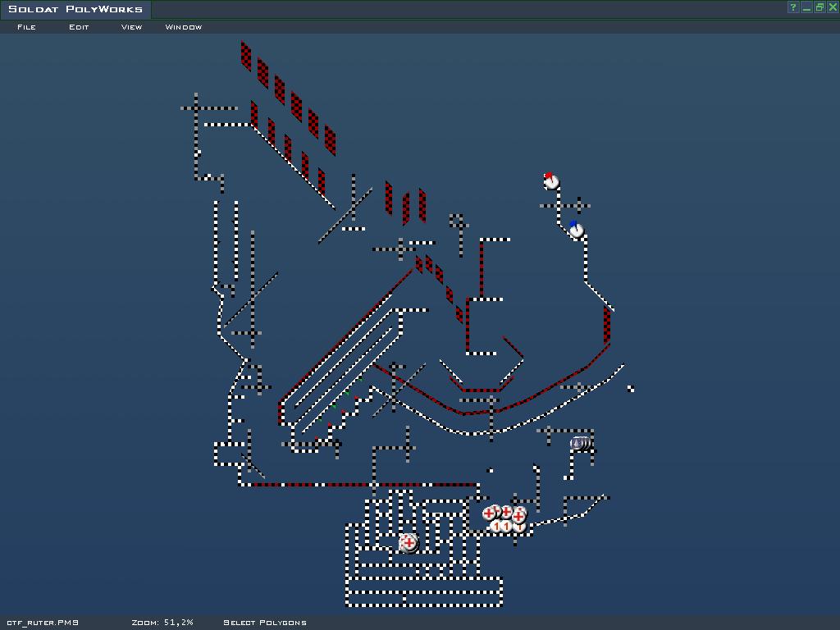Restore down the PolyWorks window

(x=819, y=7)
